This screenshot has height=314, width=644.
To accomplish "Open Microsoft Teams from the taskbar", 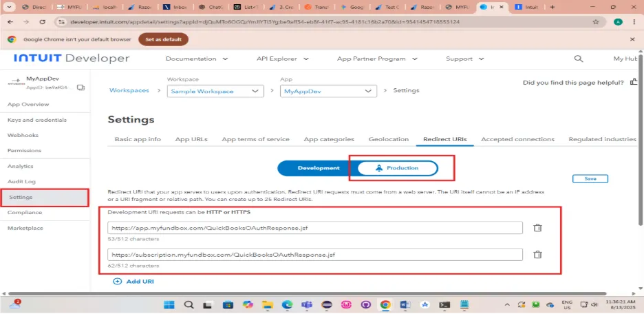I will click(x=306, y=305).
